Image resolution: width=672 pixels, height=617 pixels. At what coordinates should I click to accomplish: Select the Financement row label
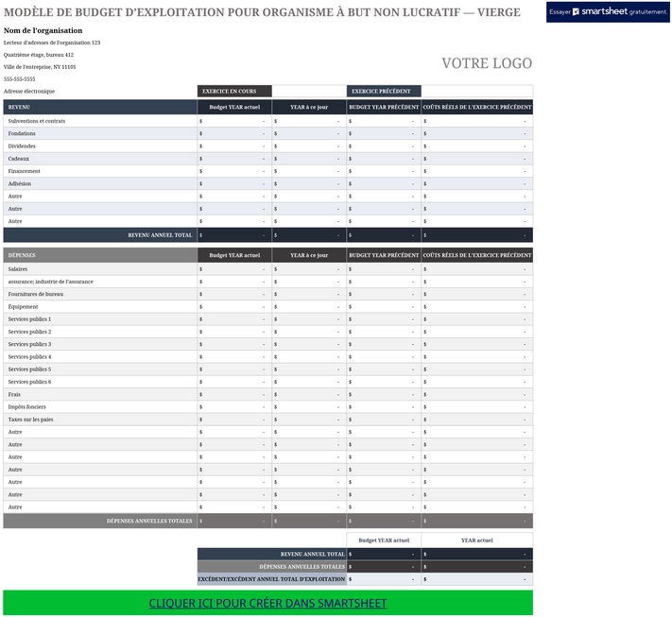(24, 171)
